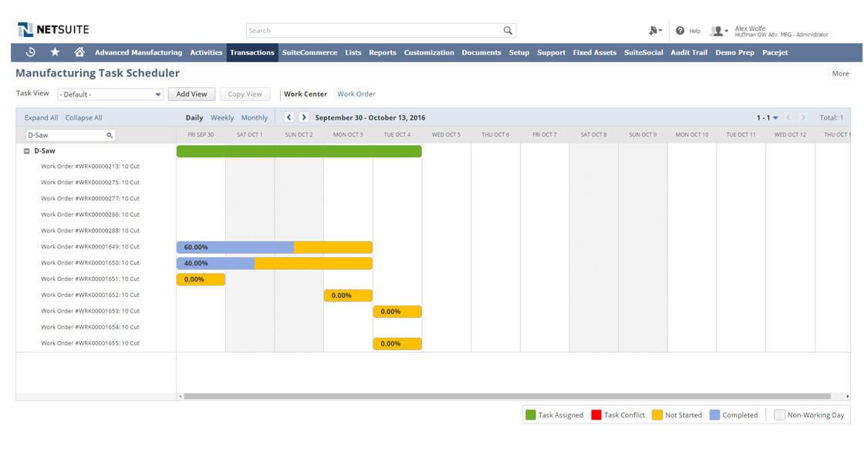868x449 pixels.
Task: Open the quick-create menu near top right
Action: 652,30
